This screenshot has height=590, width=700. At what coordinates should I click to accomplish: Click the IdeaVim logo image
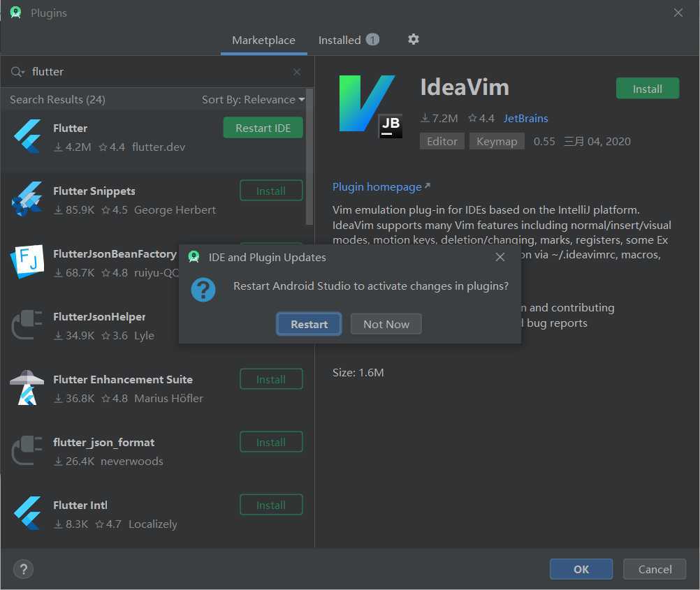370,106
